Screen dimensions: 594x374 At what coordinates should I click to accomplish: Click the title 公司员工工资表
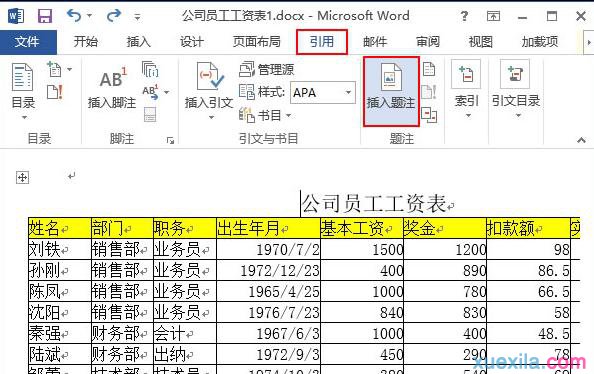(x=374, y=203)
